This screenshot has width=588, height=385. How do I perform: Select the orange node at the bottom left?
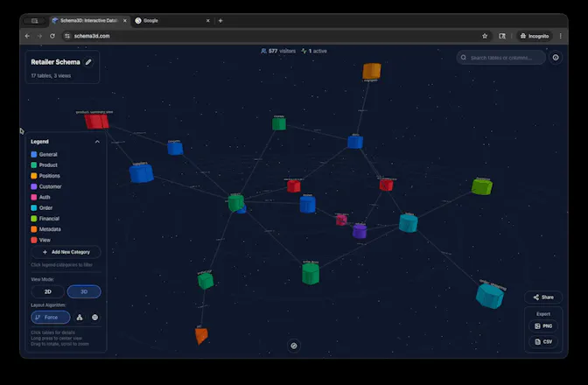point(201,335)
